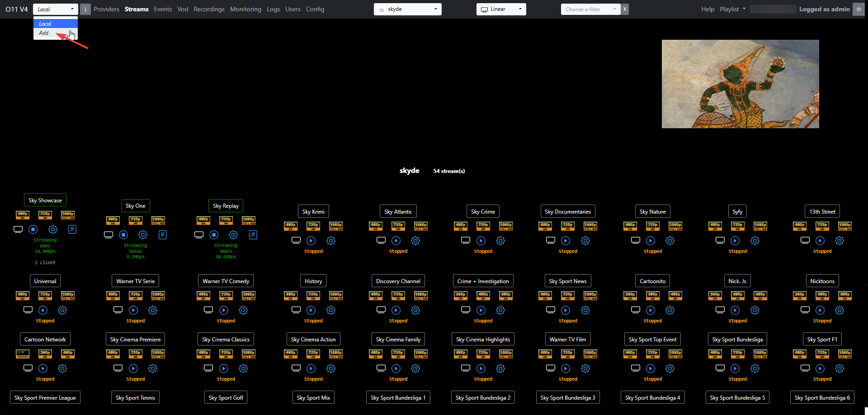Open Cartoonito monitor preview icon
This screenshot has width=868, height=415.
coord(636,310)
